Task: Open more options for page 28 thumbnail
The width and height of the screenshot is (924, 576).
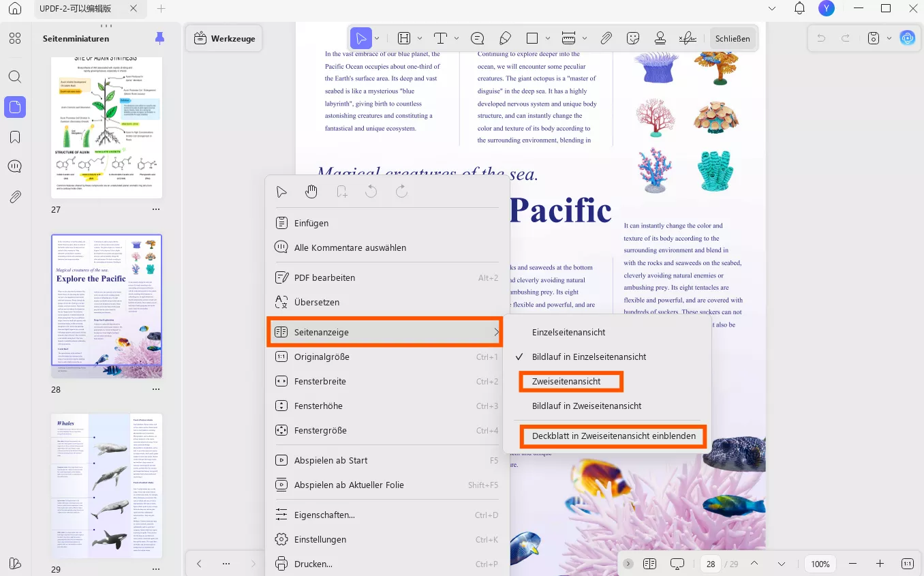Action: tap(156, 389)
